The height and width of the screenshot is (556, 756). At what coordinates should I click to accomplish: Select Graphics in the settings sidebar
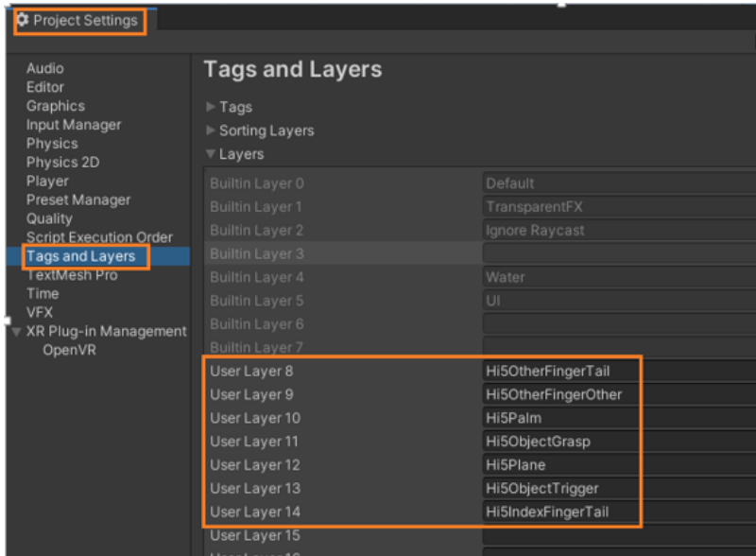tap(55, 106)
